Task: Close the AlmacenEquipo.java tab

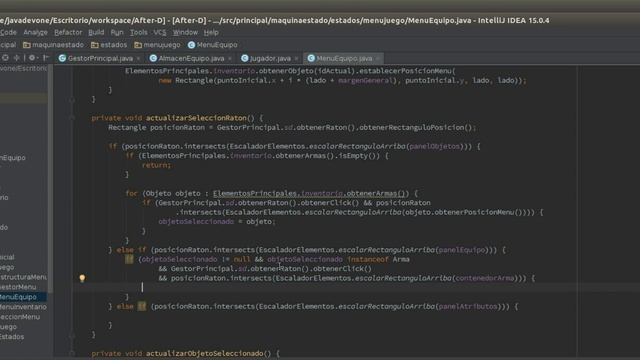Action: (x=230, y=59)
